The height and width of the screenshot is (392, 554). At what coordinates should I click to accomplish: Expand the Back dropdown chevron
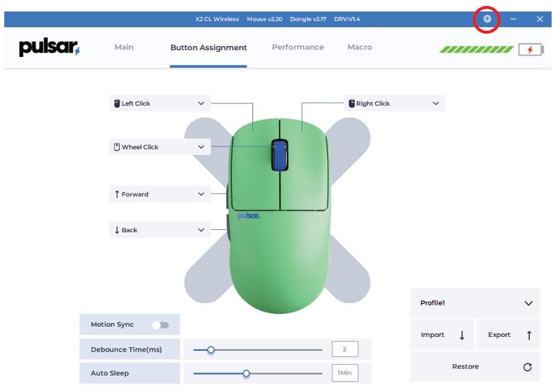click(x=201, y=230)
